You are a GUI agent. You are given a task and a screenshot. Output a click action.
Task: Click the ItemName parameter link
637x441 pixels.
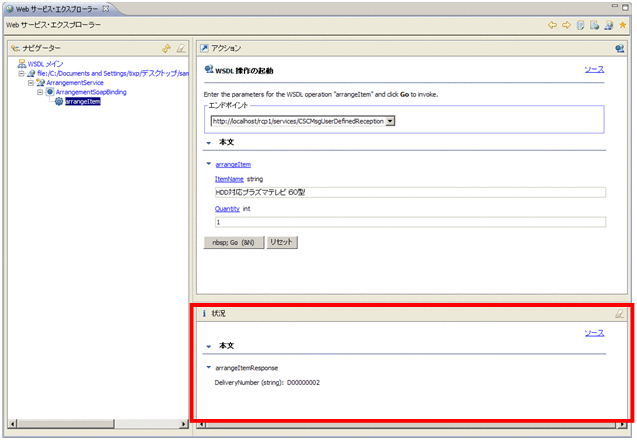point(229,179)
